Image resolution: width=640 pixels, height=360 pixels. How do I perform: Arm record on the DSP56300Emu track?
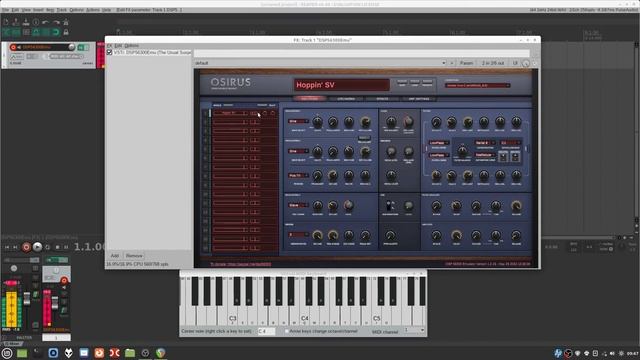(13, 47)
